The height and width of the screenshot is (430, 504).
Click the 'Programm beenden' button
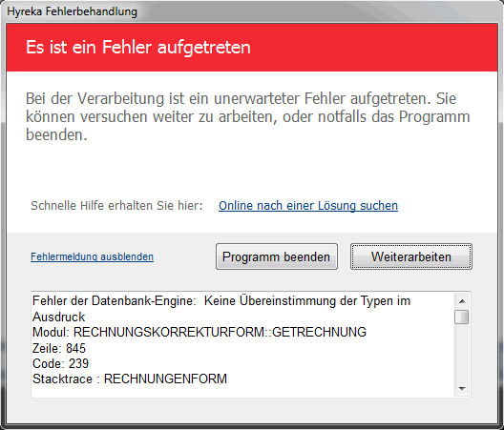277,256
